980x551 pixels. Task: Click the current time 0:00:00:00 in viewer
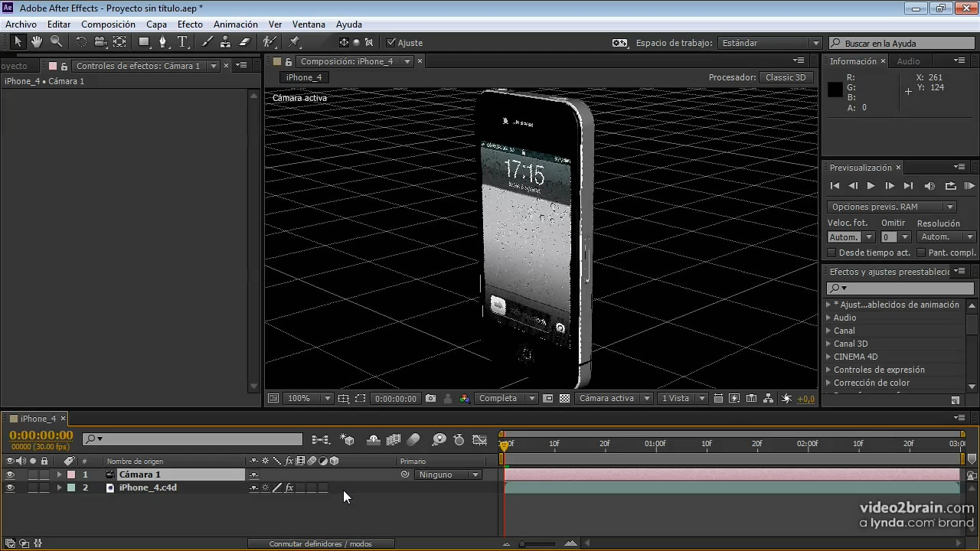[396, 399]
